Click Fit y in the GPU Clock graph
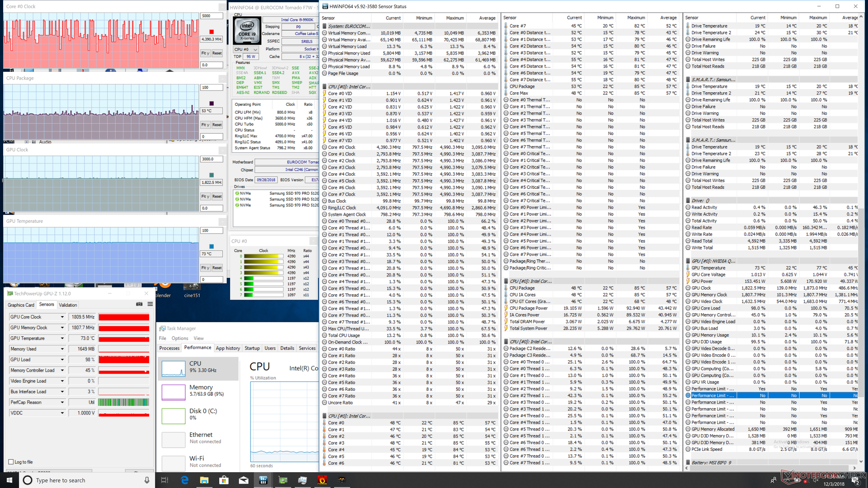 (205, 197)
